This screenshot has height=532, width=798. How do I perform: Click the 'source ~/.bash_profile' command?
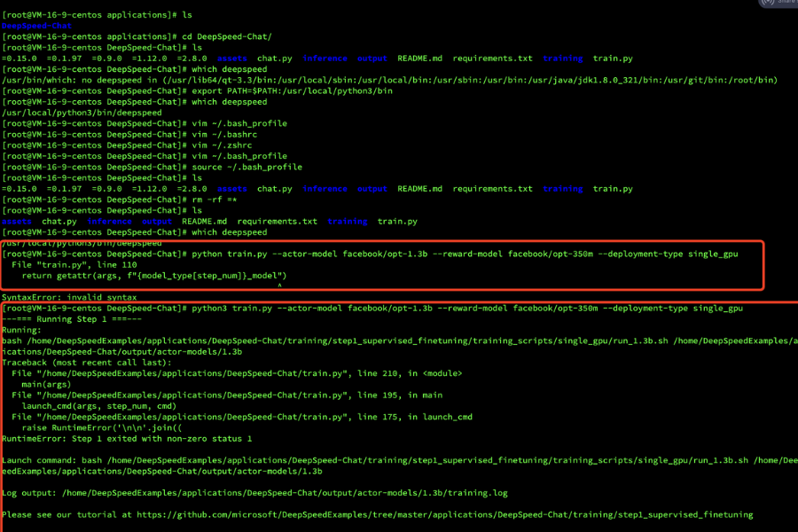point(246,167)
